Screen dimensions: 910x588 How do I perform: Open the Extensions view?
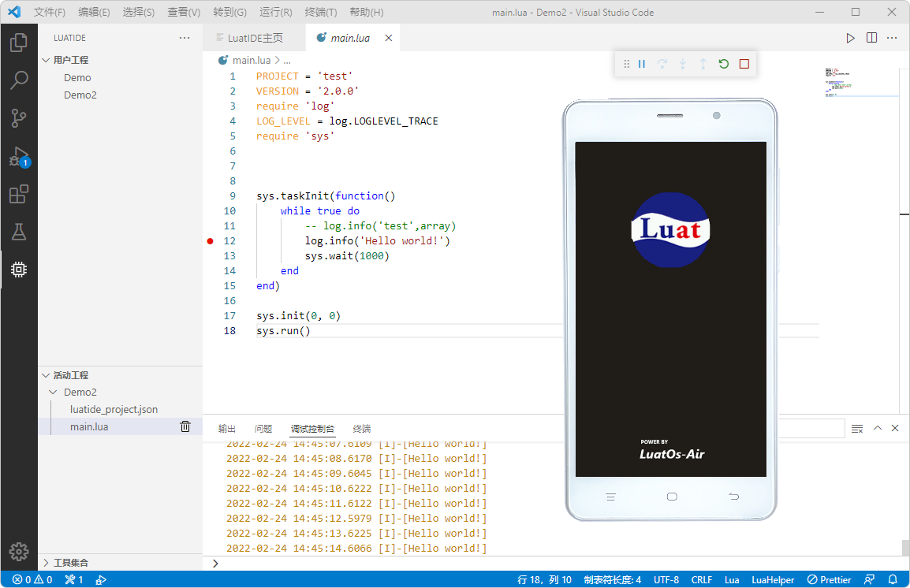point(19,194)
